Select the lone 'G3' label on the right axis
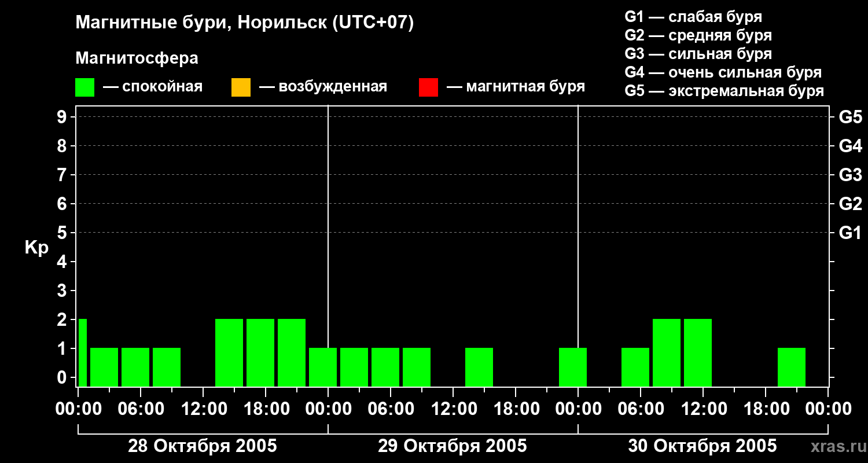 851,175
